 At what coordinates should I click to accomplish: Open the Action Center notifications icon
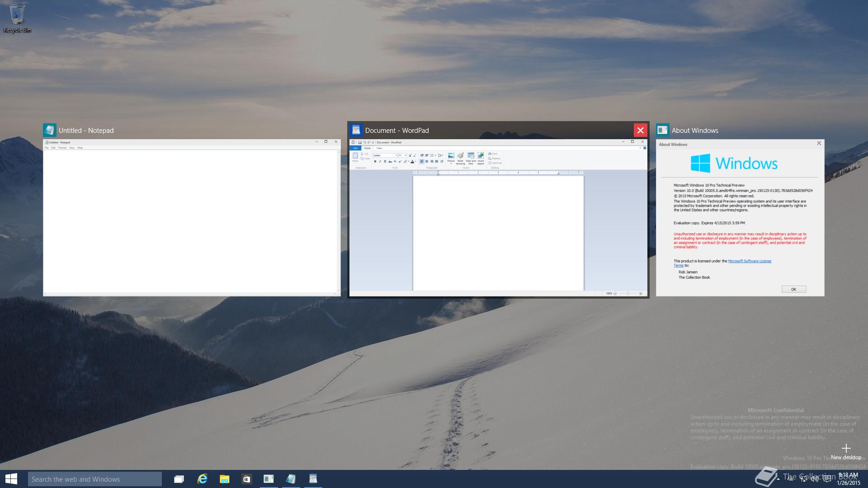pos(827,479)
